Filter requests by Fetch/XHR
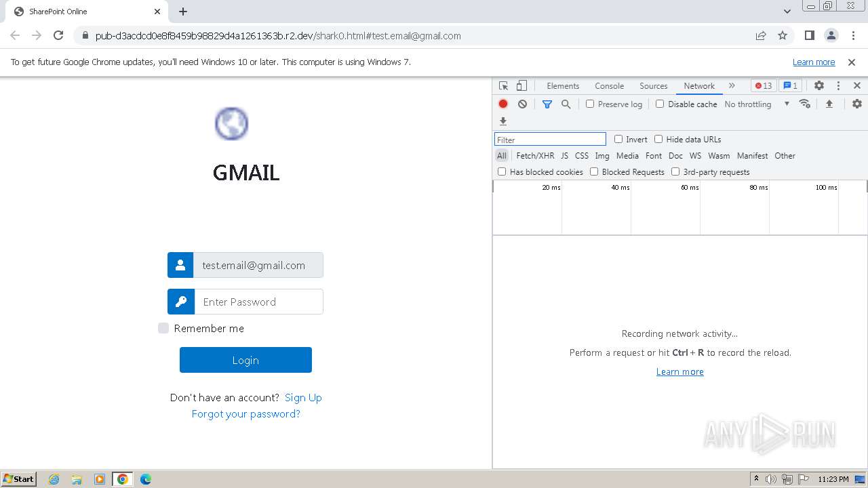 tap(535, 156)
